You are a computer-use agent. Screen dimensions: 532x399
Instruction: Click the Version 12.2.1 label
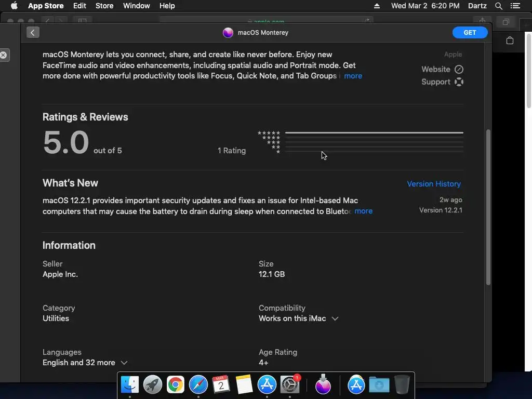pos(441,210)
